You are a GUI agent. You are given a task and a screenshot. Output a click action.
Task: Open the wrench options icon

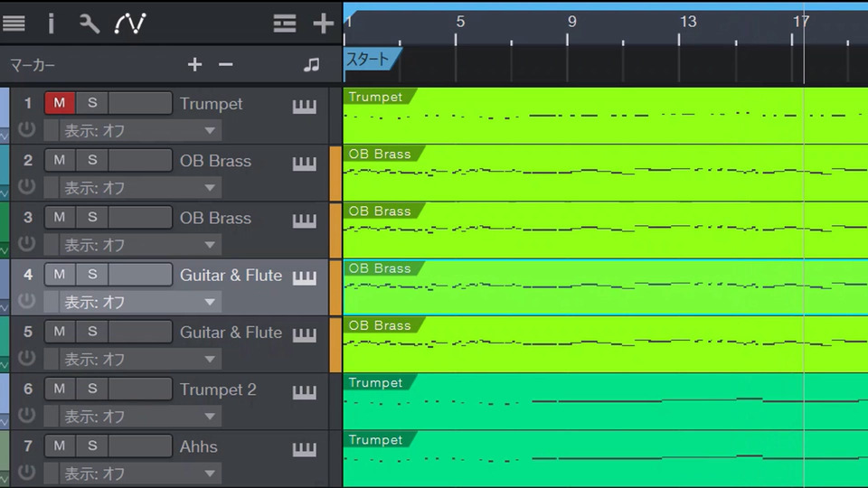90,23
